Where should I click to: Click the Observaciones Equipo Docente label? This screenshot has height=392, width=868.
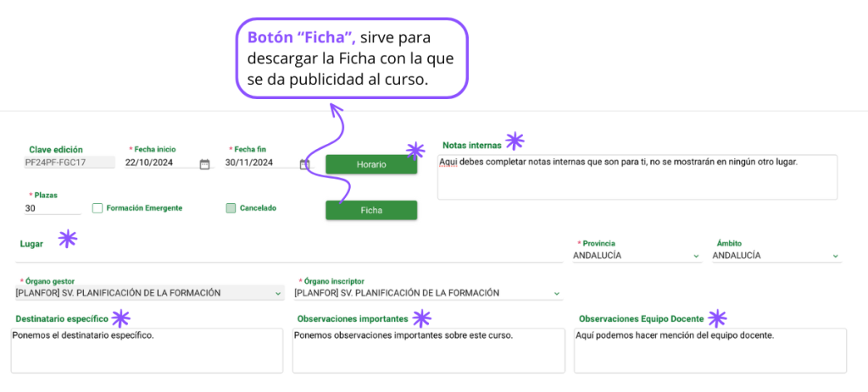tap(642, 319)
